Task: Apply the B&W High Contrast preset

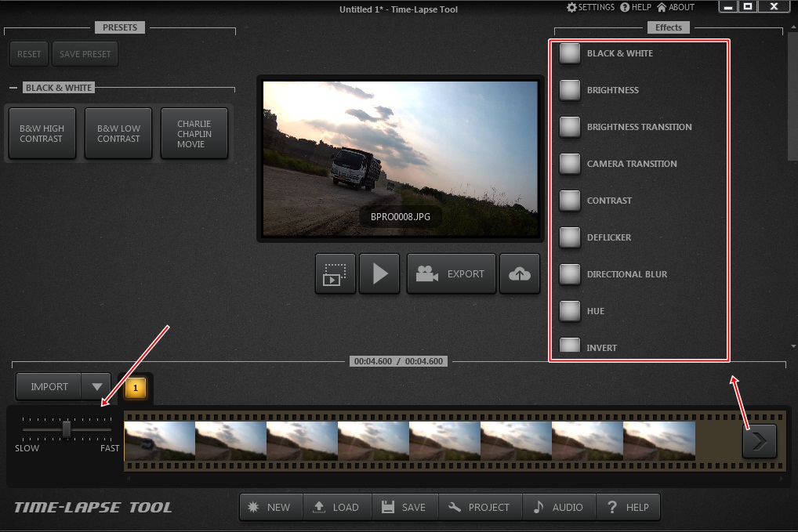Action: [42, 133]
